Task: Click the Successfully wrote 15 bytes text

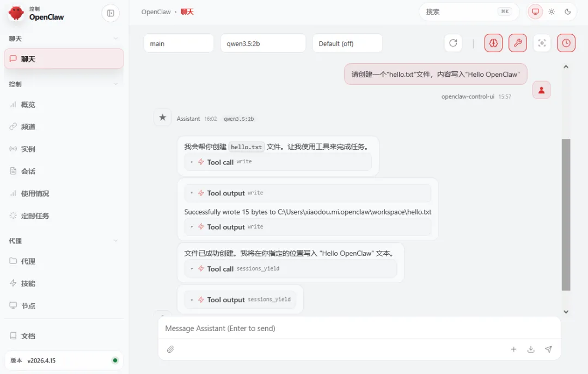Action: tap(308, 212)
